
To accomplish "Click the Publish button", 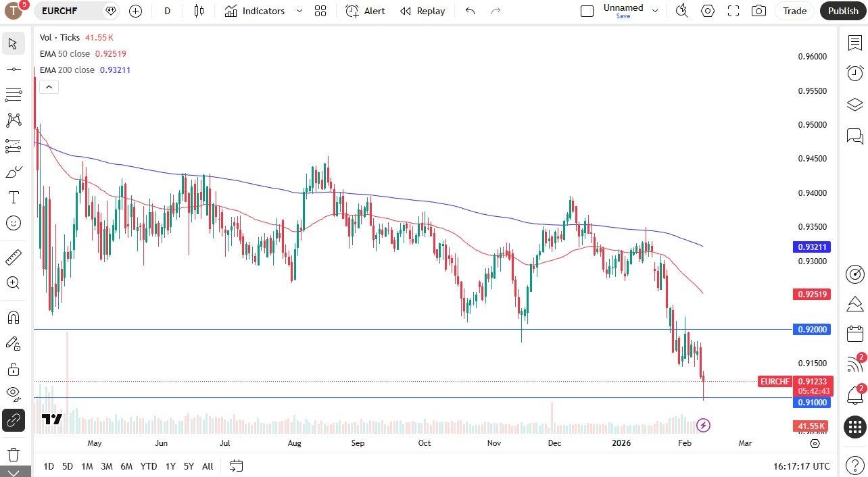I will click(x=842, y=11).
